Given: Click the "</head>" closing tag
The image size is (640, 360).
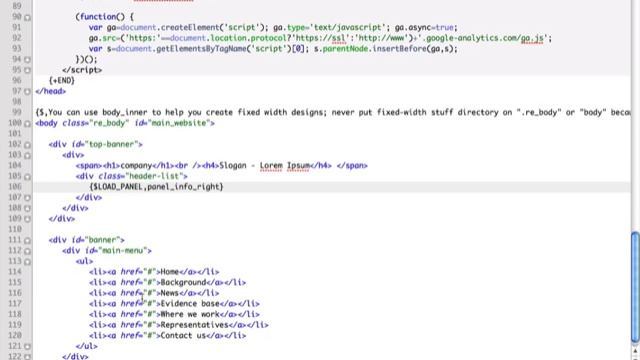Looking at the screenshot, I should [51, 91].
